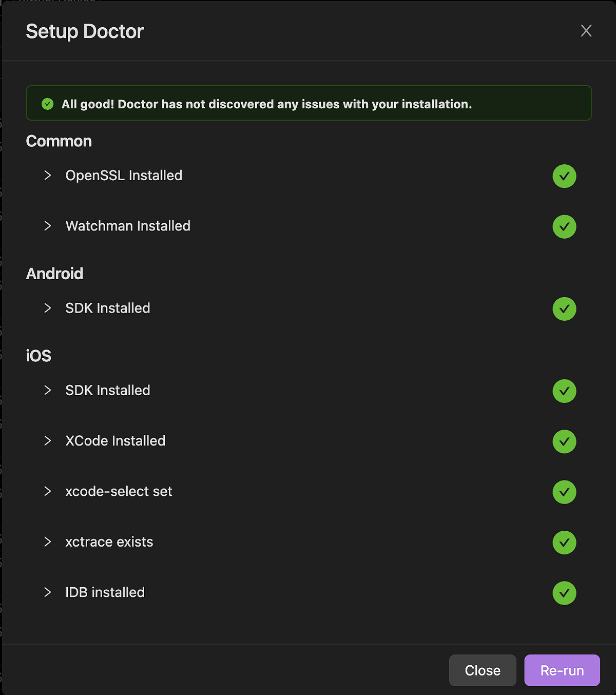Click the iOS SDK Installed green checkmark
Viewport: 616px width, 695px height.
[x=564, y=391]
